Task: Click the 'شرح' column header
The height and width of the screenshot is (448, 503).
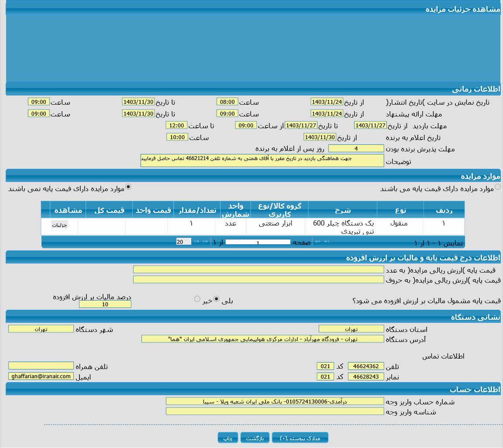Action: pos(343,210)
